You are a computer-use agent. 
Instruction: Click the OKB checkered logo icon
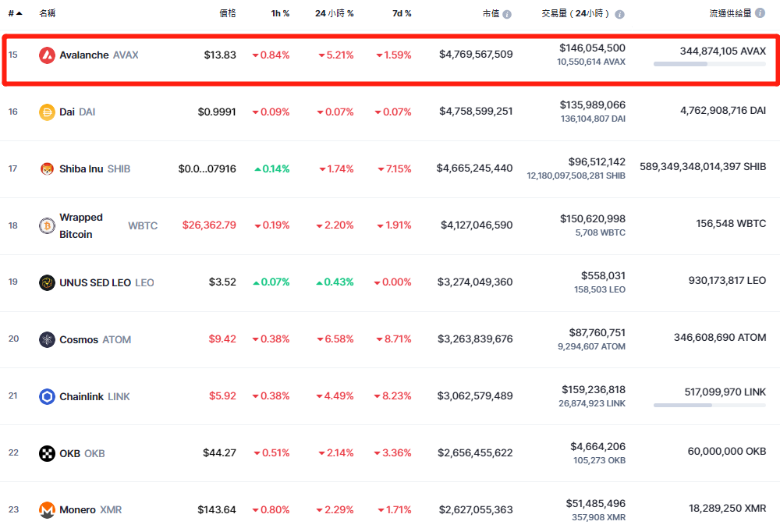[47, 453]
